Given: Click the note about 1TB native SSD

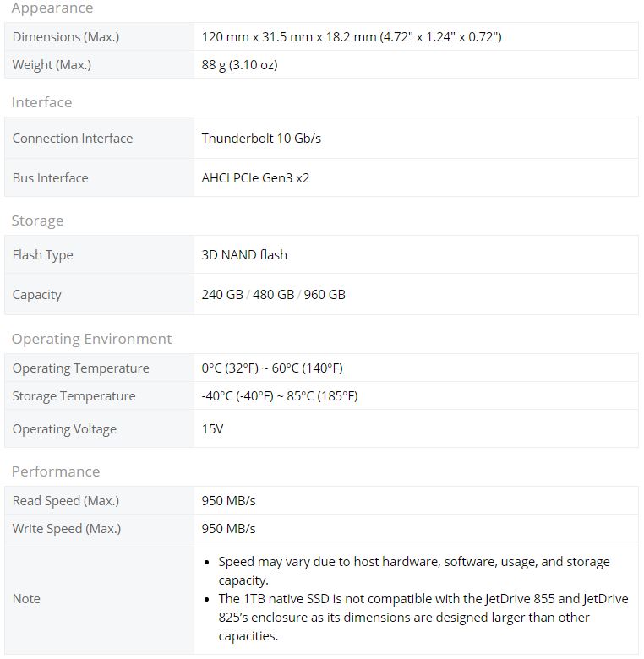Looking at the screenshot, I should 423,617.
